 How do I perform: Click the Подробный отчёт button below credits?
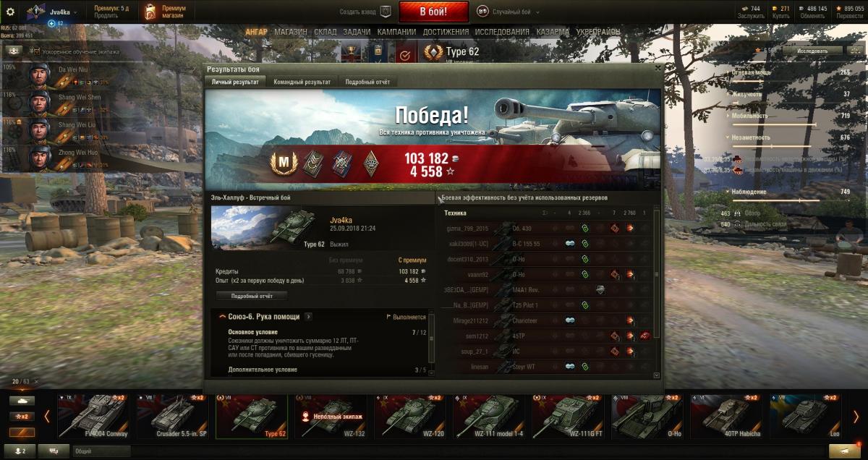[x=252, y=296]
